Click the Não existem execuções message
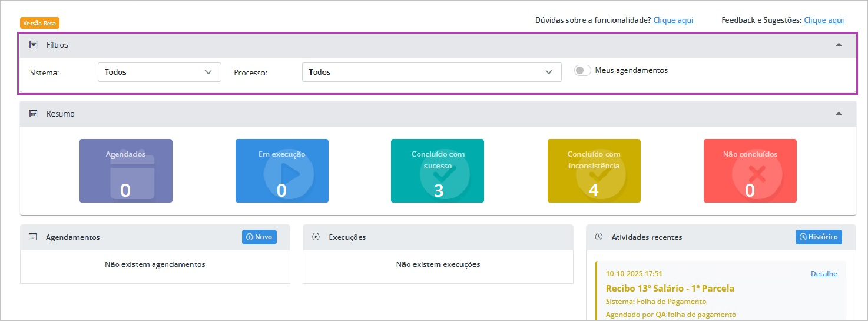868x321 pixels. coord(438,264)
